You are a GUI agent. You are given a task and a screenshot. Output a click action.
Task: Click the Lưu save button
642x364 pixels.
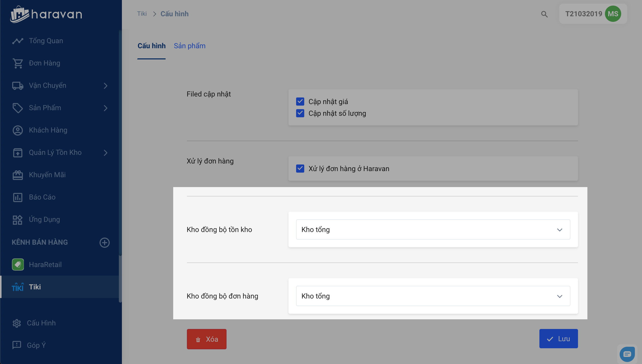[558, 339]
